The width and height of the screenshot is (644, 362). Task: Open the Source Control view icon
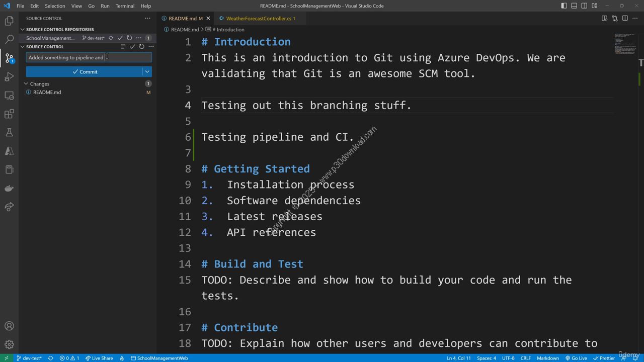click(x=9, y=58)
